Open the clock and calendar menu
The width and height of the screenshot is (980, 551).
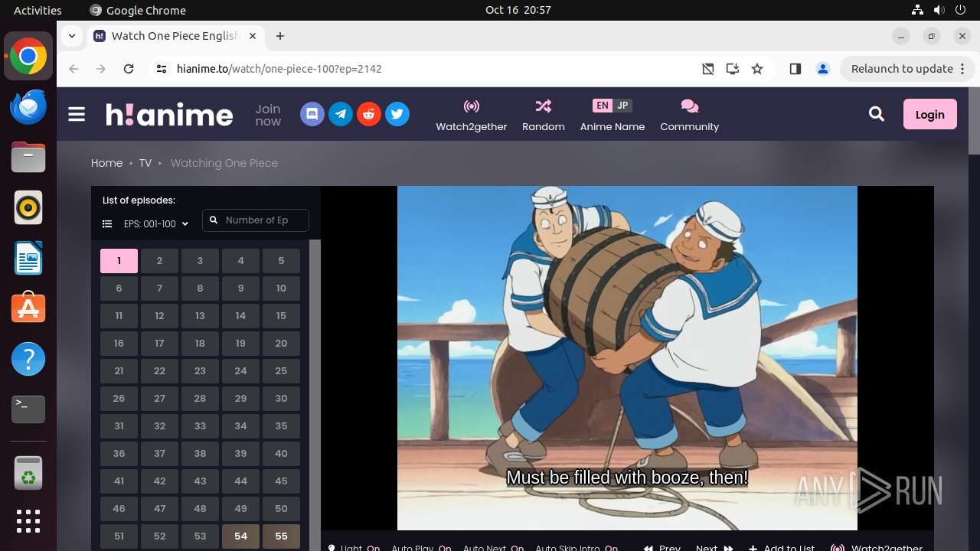click(518, 10)
